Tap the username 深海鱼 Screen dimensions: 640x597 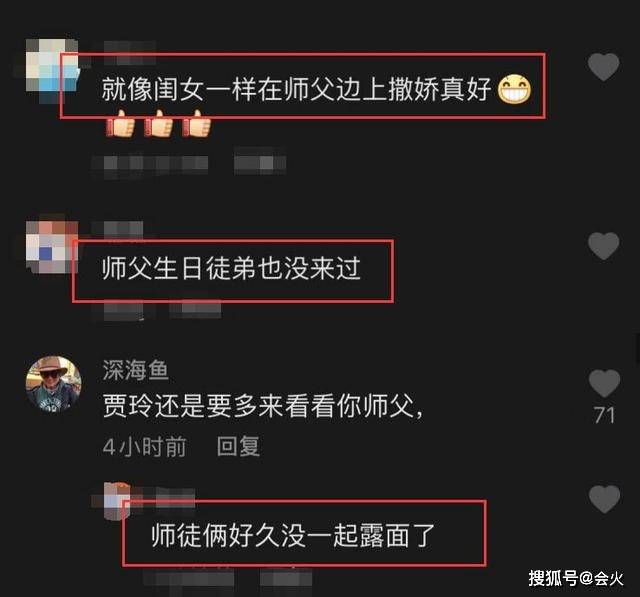(x=136, y=370)
